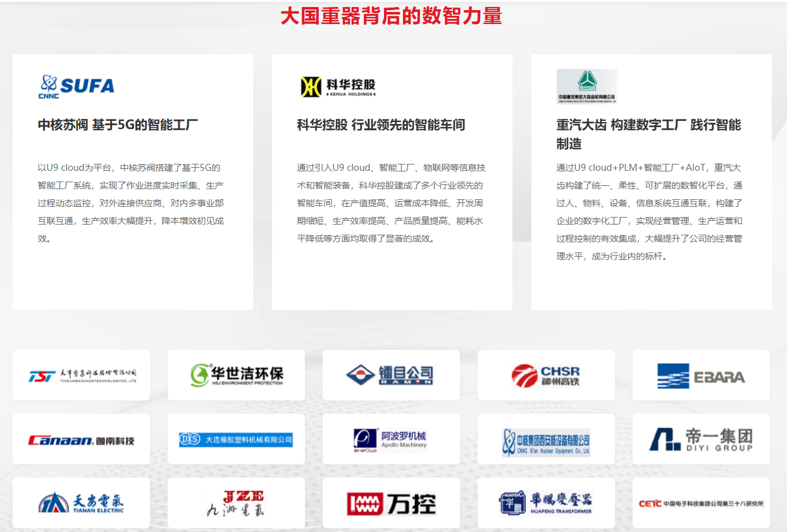Select the 华世洁环保 logo tile

(237, 375)
